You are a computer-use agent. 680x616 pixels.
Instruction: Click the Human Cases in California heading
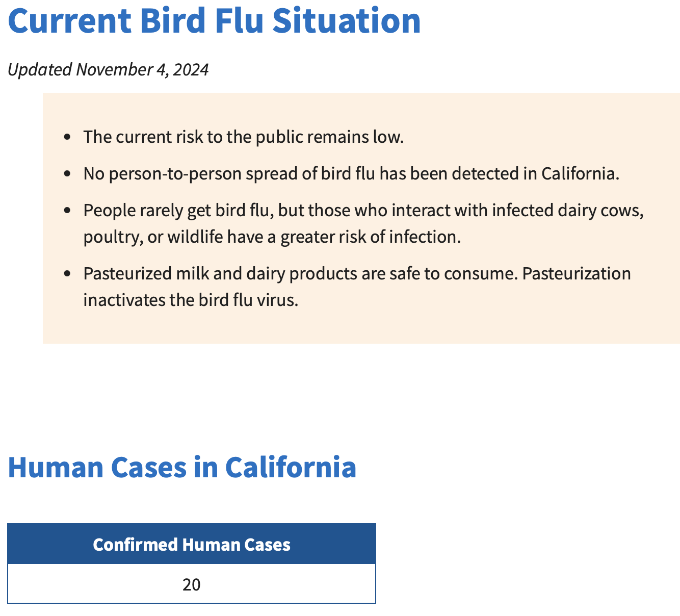tap(182, 467)
